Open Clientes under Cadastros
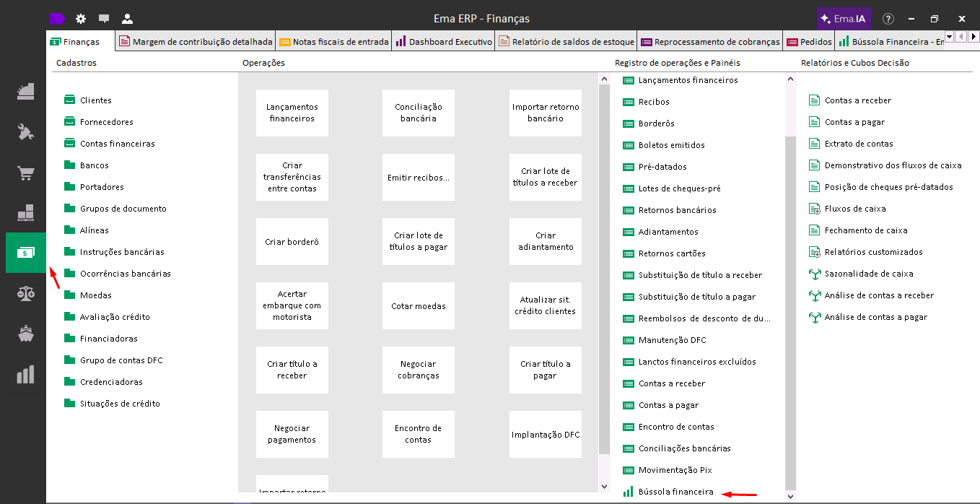This screenshot has width=980, height=504. (x=95, y=100)
